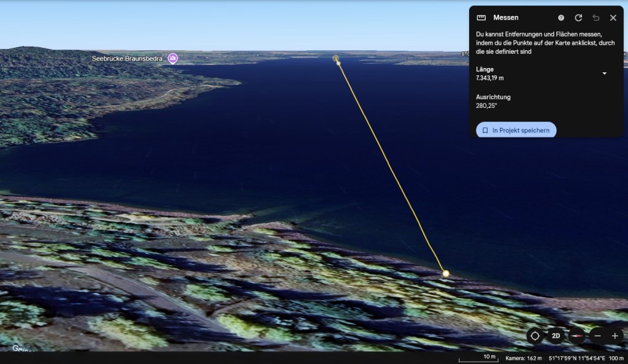Click the Seebrücke Braunsbedra photo marker

[173, 58]
